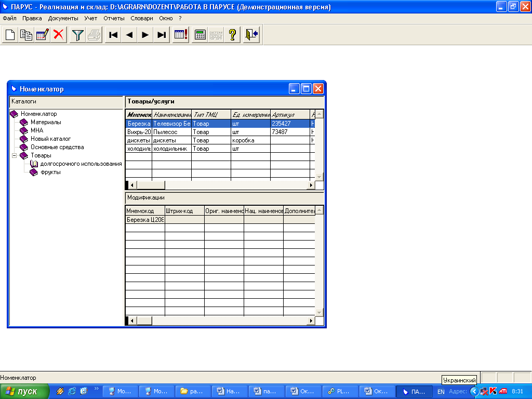Click the коробка unit cell
Screen dimensions: 532x399
point(251,140)
